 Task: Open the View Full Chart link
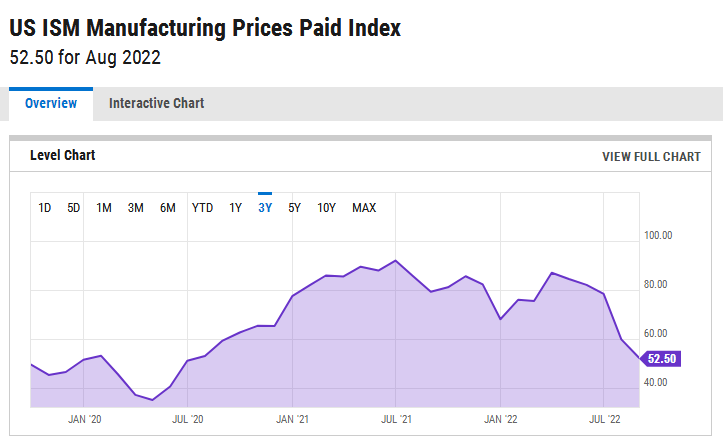click(651, 157)
